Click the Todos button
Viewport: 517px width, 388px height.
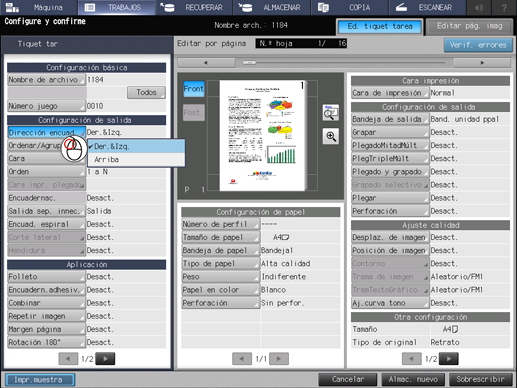pos(146,92)
